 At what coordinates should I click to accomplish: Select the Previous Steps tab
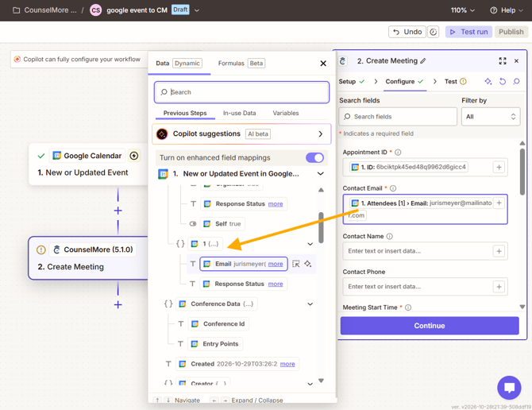click(185, 113)
